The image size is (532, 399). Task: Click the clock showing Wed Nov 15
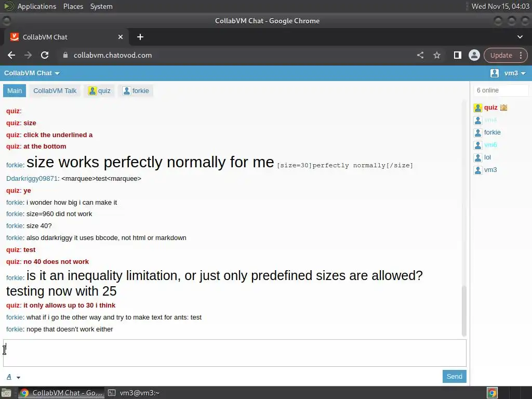[x=500, y=6]
